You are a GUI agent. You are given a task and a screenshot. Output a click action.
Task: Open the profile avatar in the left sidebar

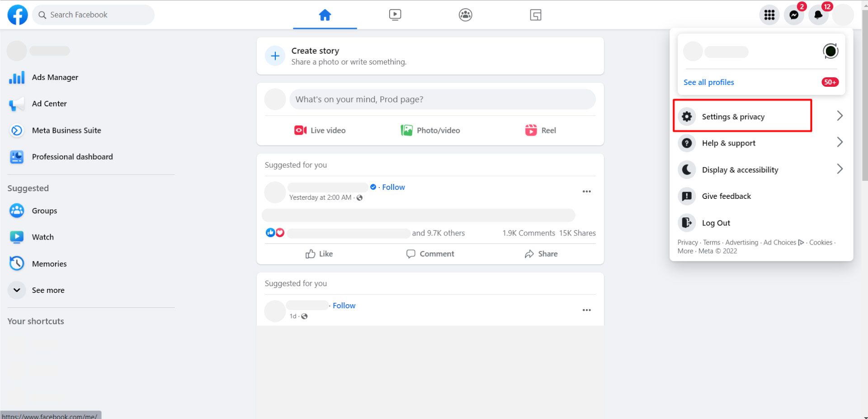[x=17, y=51]
